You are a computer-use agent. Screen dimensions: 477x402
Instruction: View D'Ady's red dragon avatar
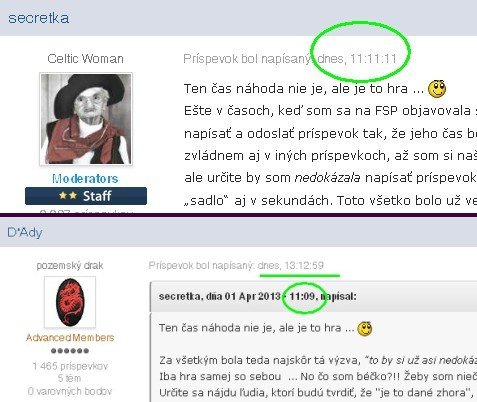click(x=70, y=302)
